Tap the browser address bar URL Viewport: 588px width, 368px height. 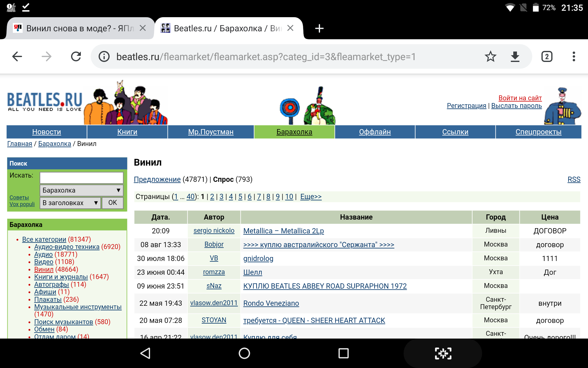(266, 57)
